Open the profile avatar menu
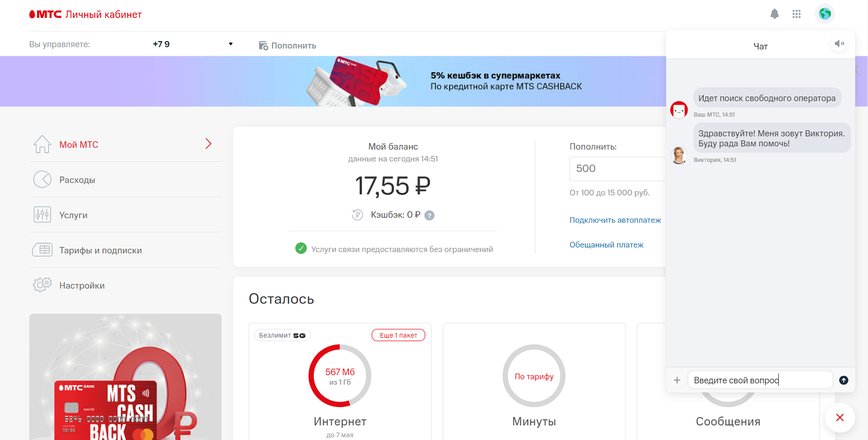 point(825,14)
